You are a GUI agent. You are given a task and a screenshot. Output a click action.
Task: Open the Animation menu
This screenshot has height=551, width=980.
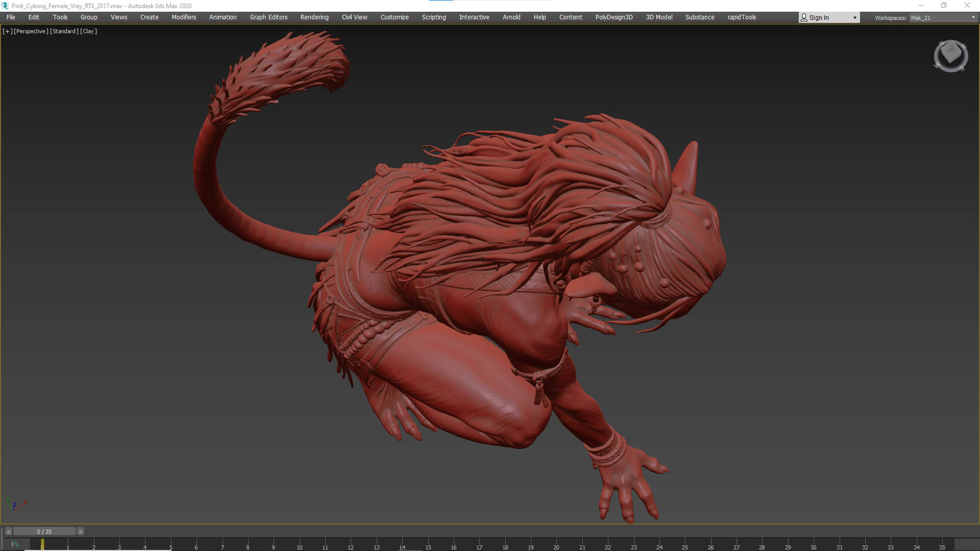coord(223,17)
